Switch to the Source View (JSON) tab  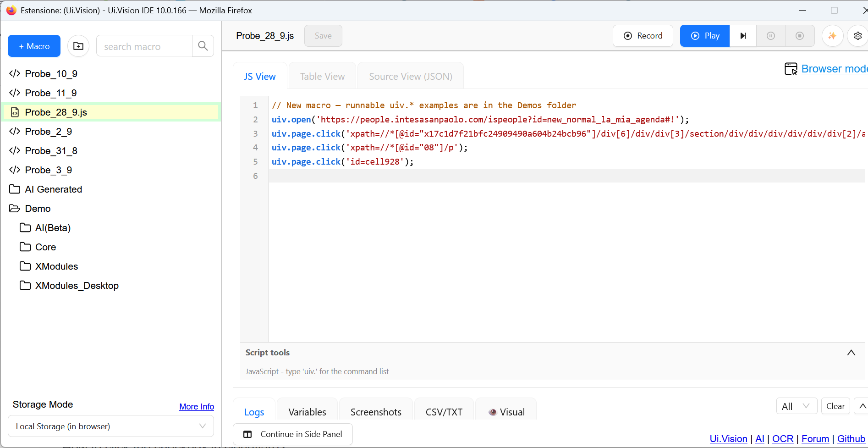pos(411,77)
